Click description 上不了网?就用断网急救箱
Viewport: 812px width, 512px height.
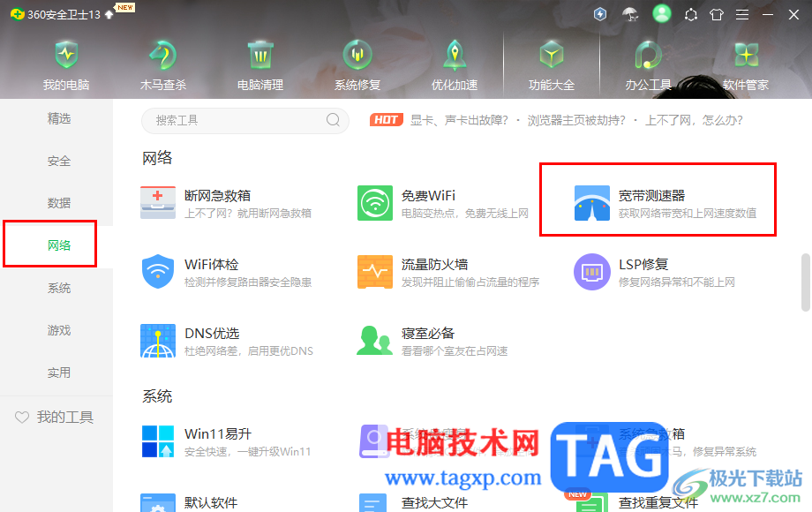point(248,214)
